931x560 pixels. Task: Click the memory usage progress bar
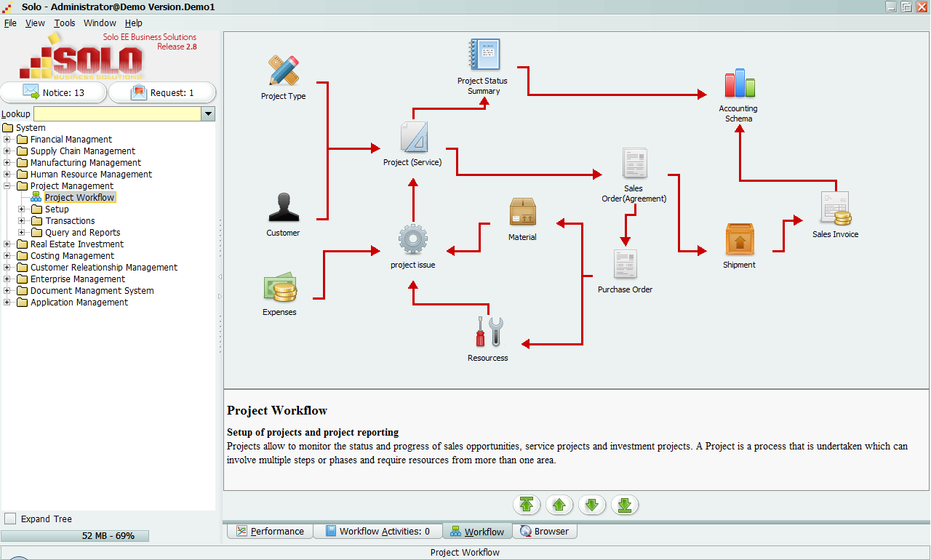click(x=75, y=536)
